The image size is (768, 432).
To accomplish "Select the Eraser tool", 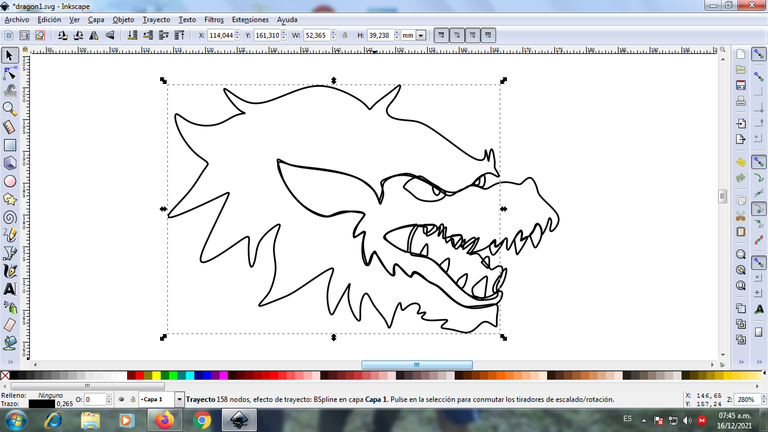I will tap(10, 325).
